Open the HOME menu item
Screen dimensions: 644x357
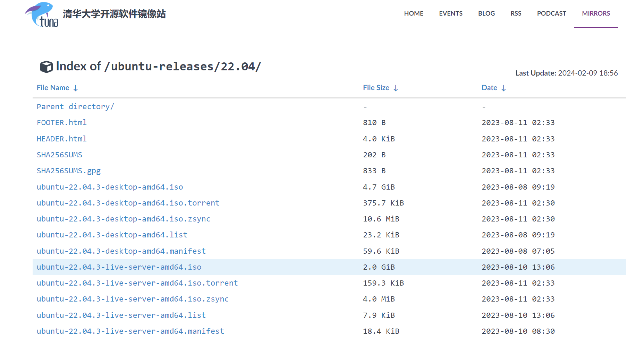click(x=414, y=14)
